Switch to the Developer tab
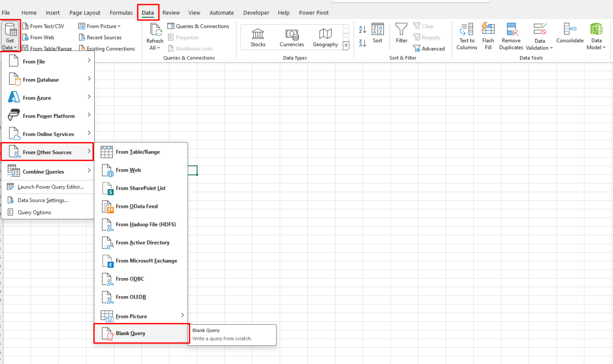The image size is (613, 364). pyautogui.click(x=256, y=13)
